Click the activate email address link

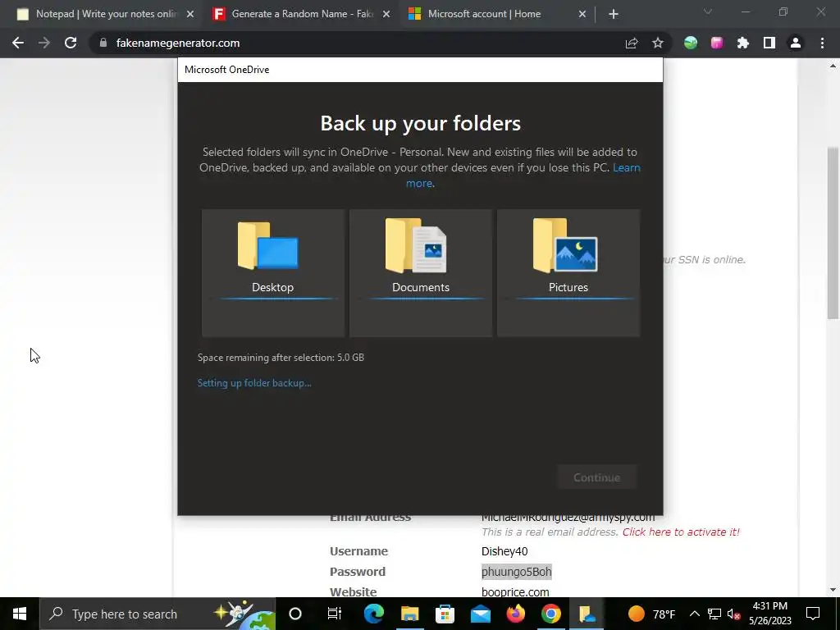[x=681, y=532]
